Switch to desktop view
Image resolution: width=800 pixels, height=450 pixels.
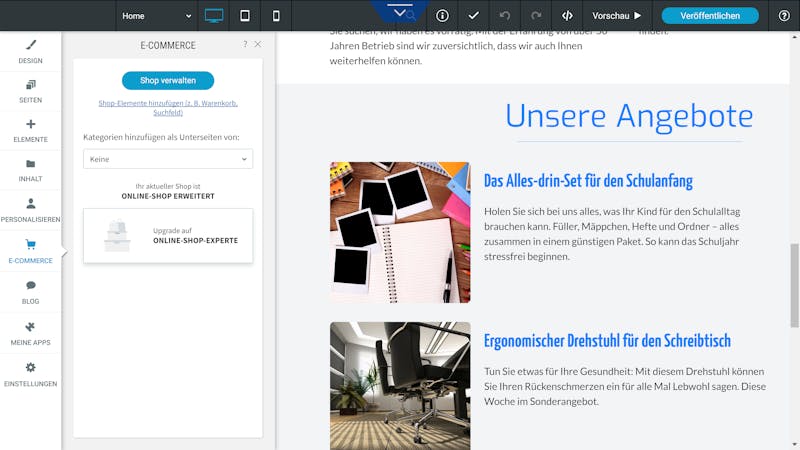(x=214, y=16)
